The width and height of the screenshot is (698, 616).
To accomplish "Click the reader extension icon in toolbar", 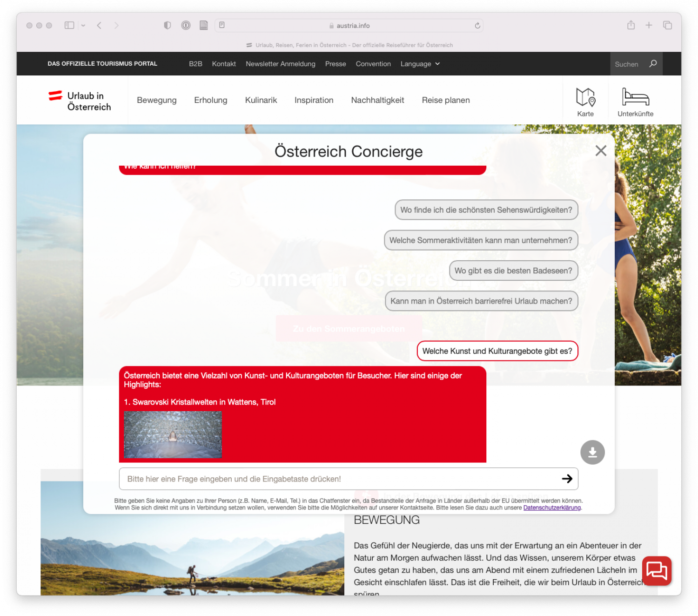I will (204, 25).
